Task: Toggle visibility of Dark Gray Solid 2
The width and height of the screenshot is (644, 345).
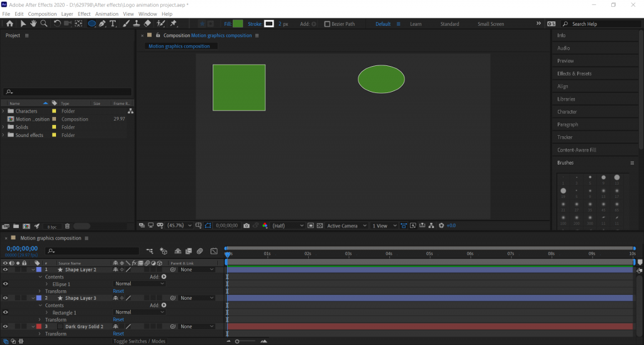Action: (6, 327)
